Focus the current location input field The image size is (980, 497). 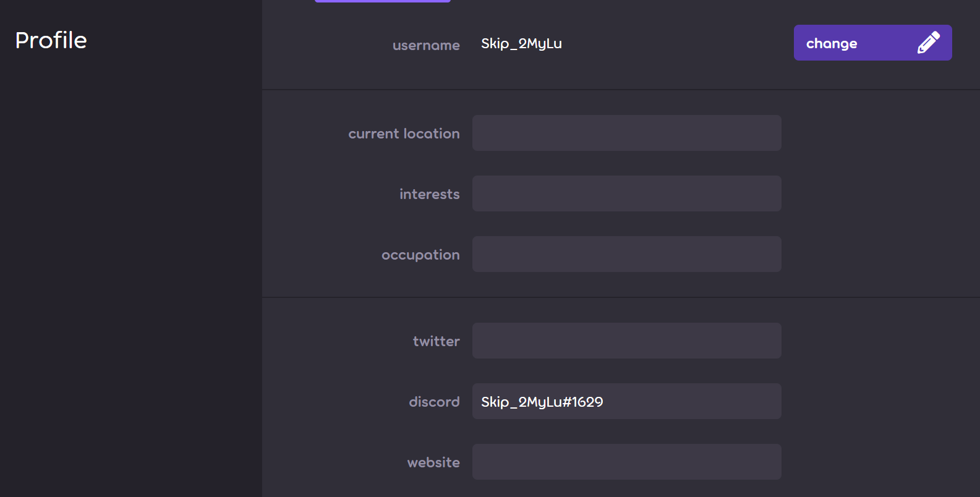626,133
